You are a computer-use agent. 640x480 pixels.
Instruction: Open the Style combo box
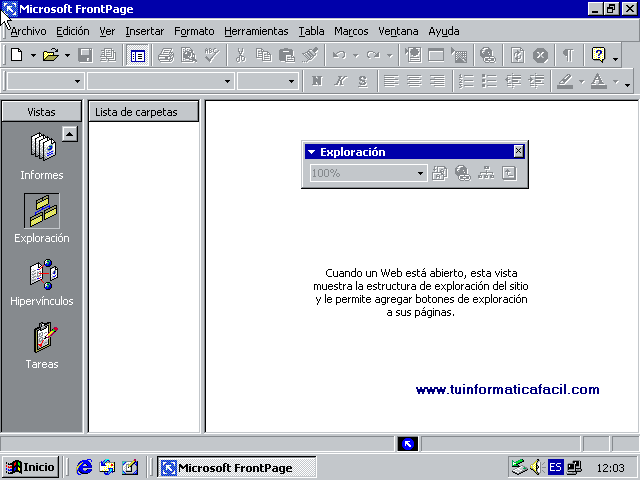coord(46,81)
